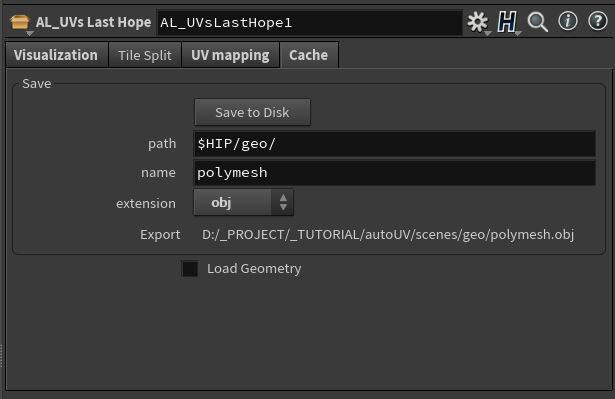Switch to the Visualization tab

[x=57, y=55]
